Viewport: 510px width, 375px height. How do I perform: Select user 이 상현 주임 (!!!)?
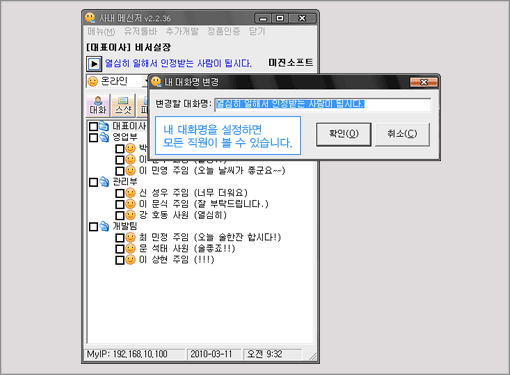[x=176, y=260]
